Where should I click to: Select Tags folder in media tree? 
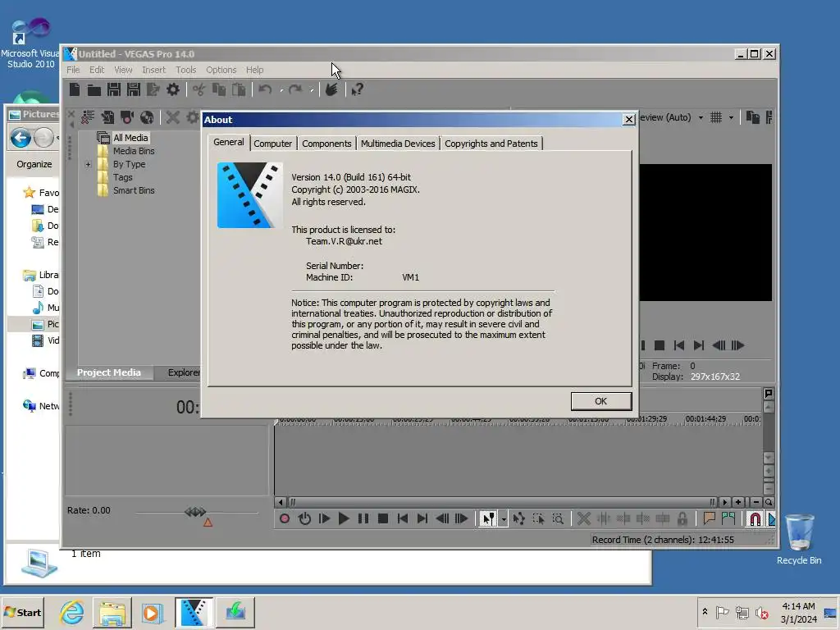(122, 177)
